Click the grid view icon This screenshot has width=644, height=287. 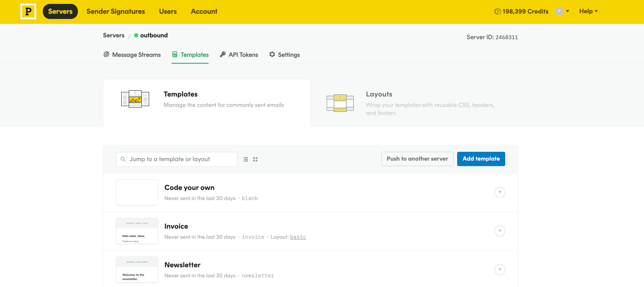255,159
